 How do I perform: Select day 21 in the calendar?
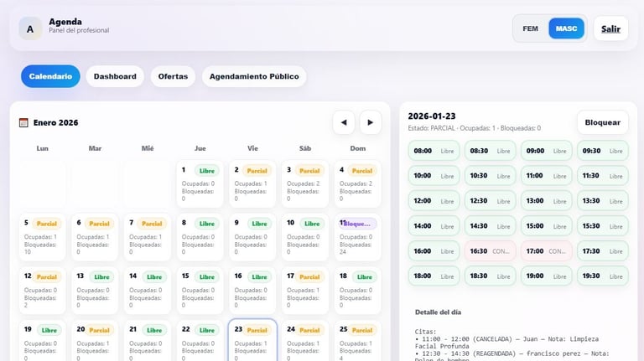[148, 341]
